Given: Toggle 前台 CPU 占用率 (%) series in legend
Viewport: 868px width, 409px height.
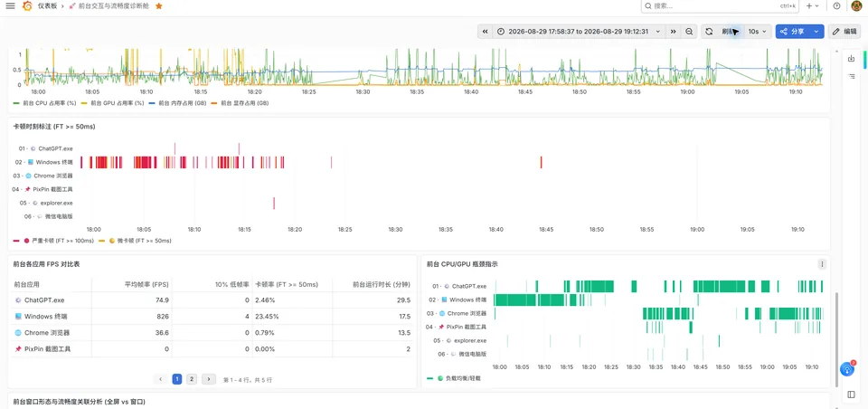Looking at the screenshot, I should pos(50,103).
